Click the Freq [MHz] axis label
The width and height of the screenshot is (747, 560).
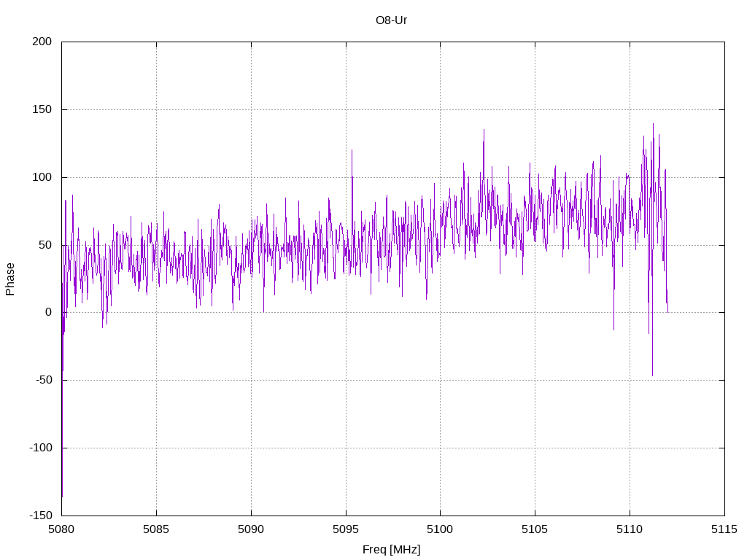click(391, 550)
